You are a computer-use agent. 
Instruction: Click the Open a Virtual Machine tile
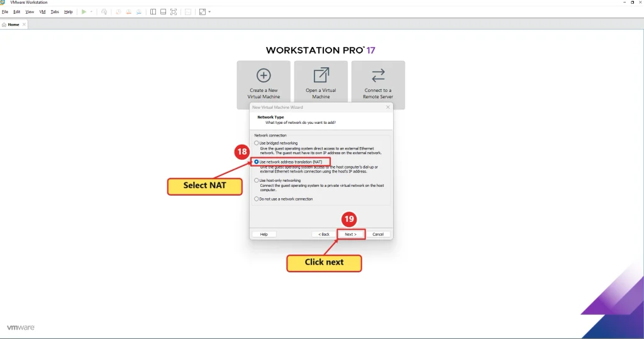click(x=321, y=84)
